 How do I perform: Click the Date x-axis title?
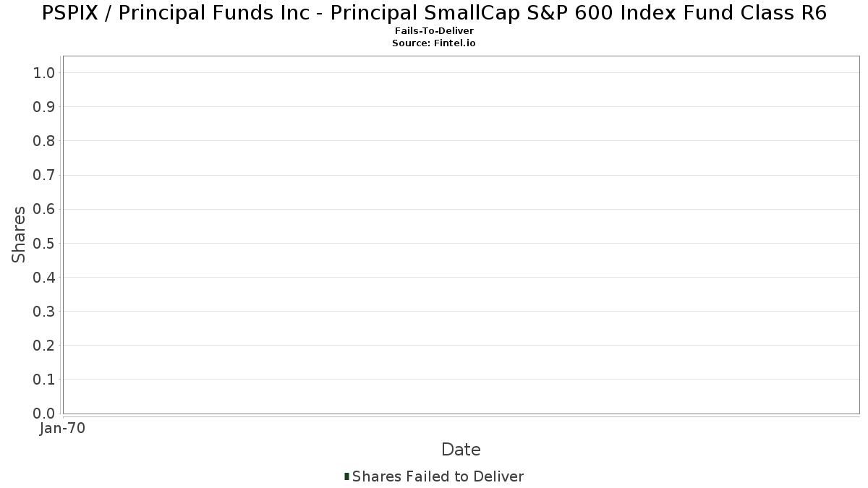click(461, 450)
